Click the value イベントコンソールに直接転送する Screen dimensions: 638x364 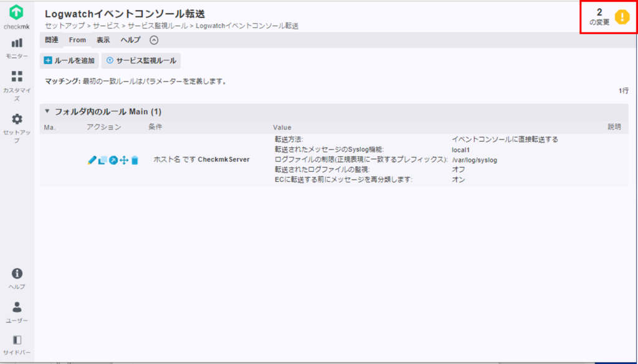pos(505,139)
